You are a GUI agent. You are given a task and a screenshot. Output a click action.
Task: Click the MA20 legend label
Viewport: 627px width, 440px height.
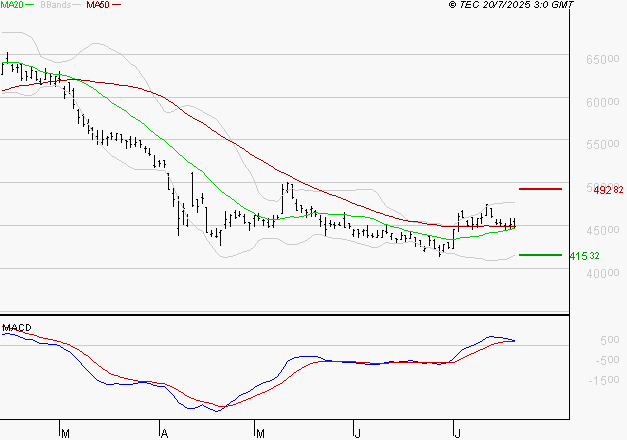click(x=12, y=6)
